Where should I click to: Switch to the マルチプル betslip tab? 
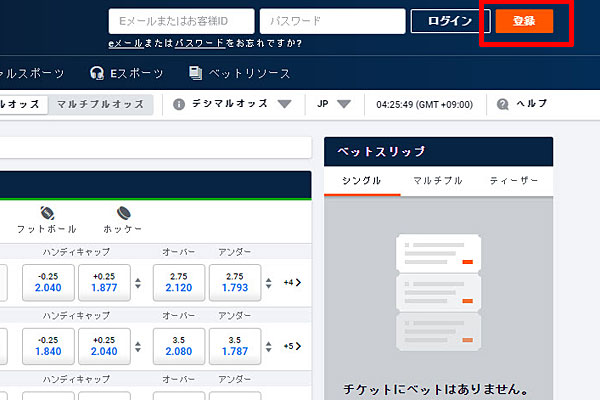pyautogui.click(x=438, y=181)
